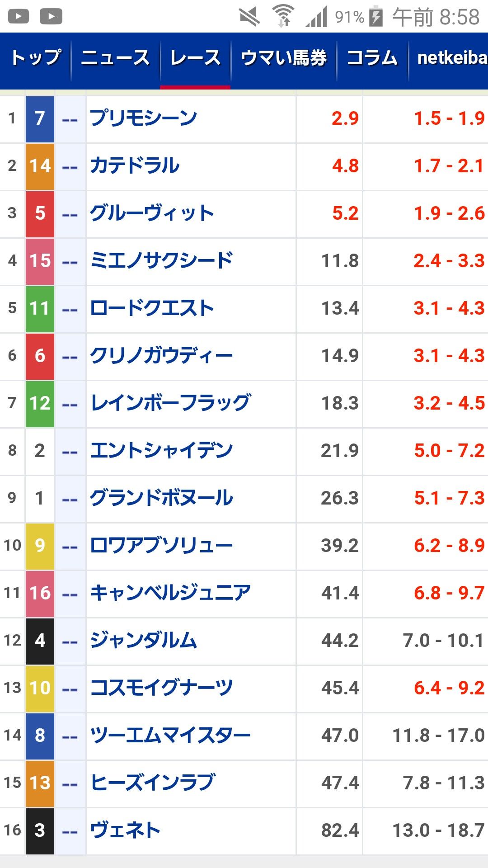The image size is (488, 868).
Task: Tap the green number 12 badge
Action: [40, 404]
